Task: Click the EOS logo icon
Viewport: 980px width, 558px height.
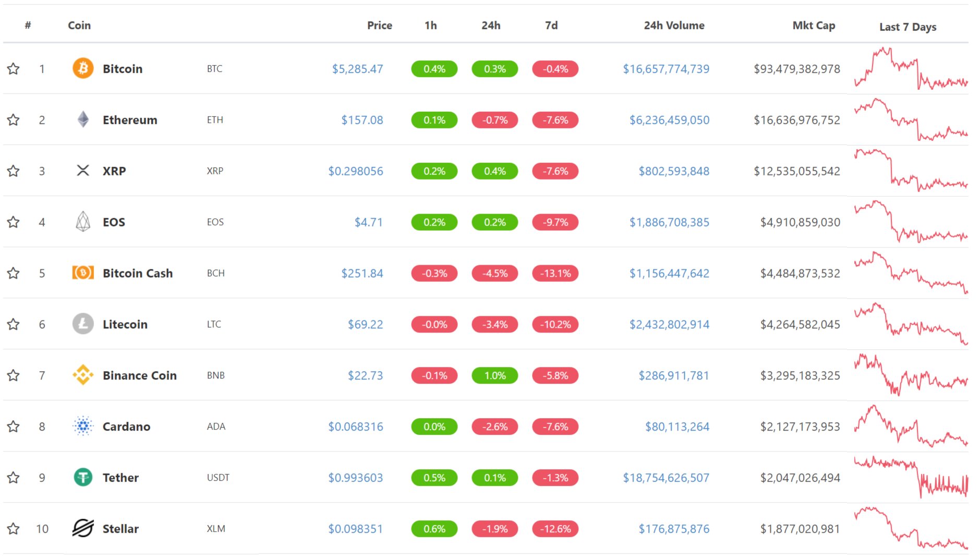Action: (83, 222)
